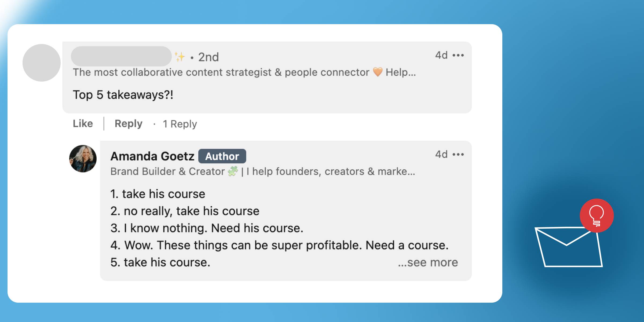This screenshot has height=322, width=644.
Task: Click the sparkle emoji beside the blurred name
Action: pyautogui.click(x=180, y=57)
